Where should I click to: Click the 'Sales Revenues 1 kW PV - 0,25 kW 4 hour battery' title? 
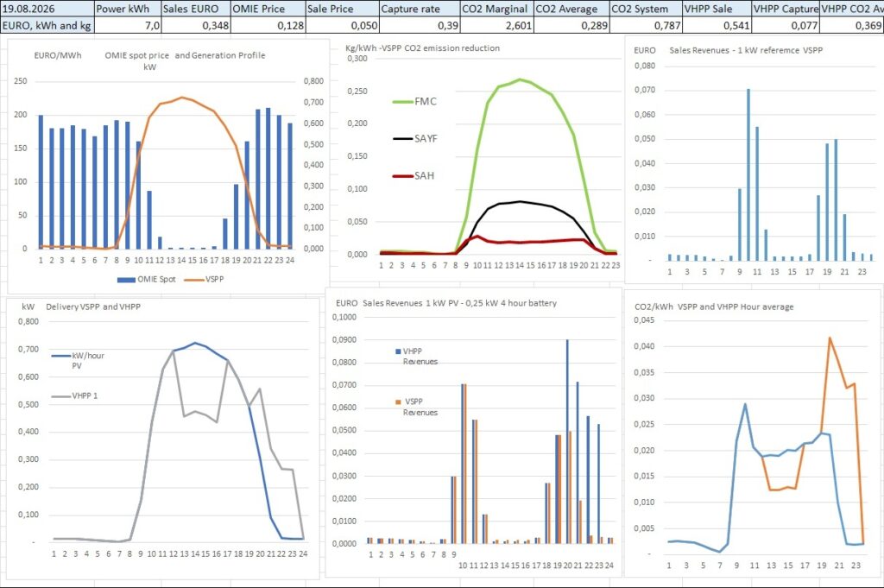coord(459,303)
